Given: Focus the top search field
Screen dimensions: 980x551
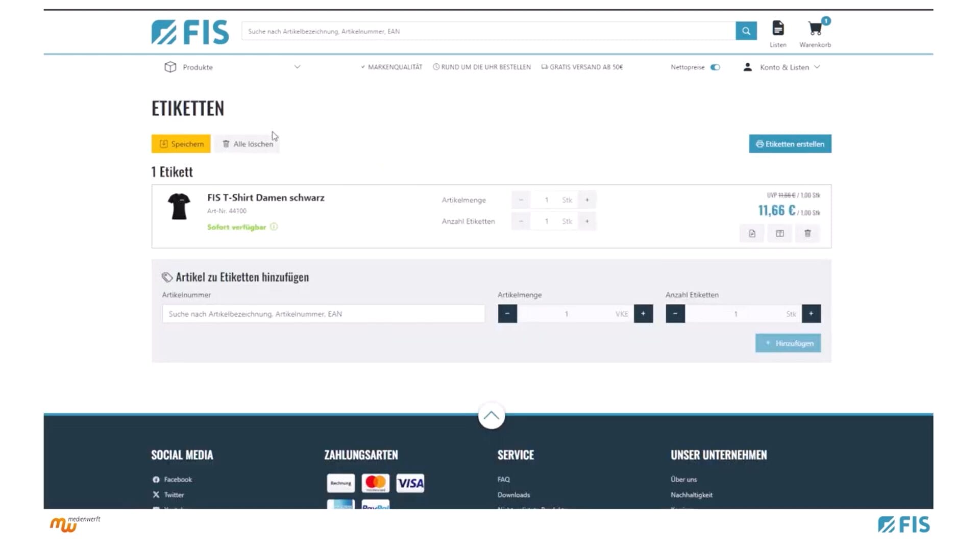Looking at the screenshot, I should pos(488,31).
